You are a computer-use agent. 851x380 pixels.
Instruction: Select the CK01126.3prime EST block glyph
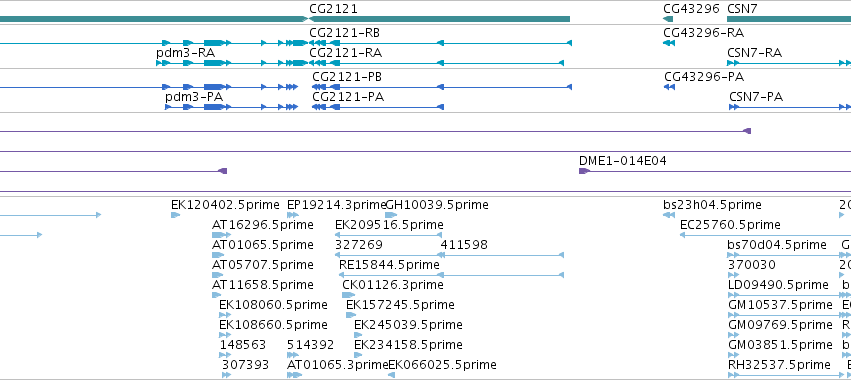[348, 295]
